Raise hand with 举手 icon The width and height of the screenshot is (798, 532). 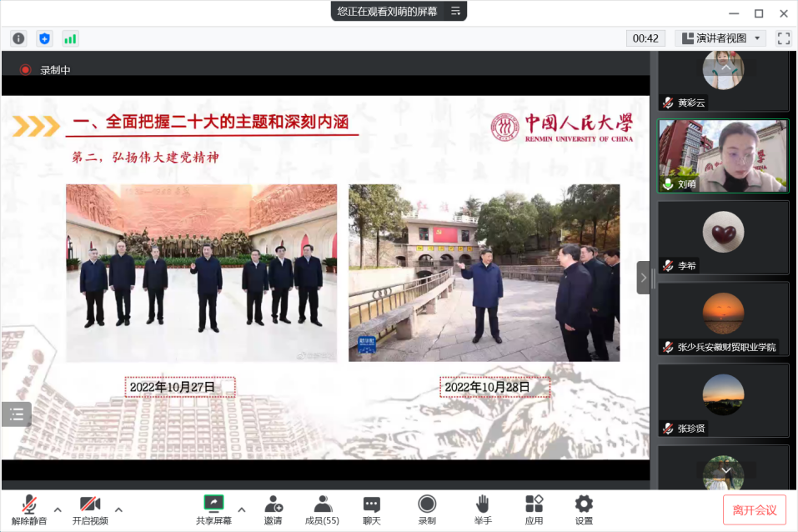[x=482, y=509]
